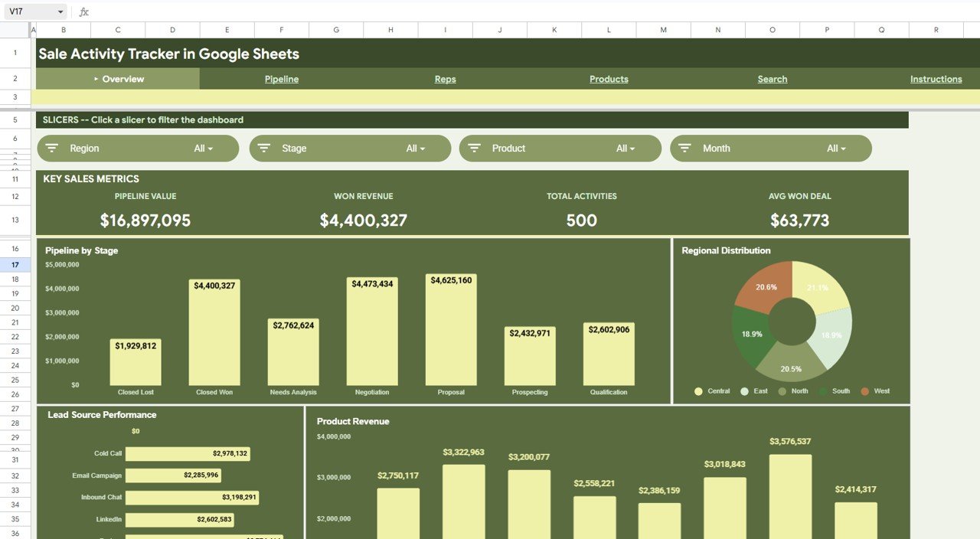Switch to the Pipeline tab
The width and height of the screenshot is (980, 539).
coord(281,79)
